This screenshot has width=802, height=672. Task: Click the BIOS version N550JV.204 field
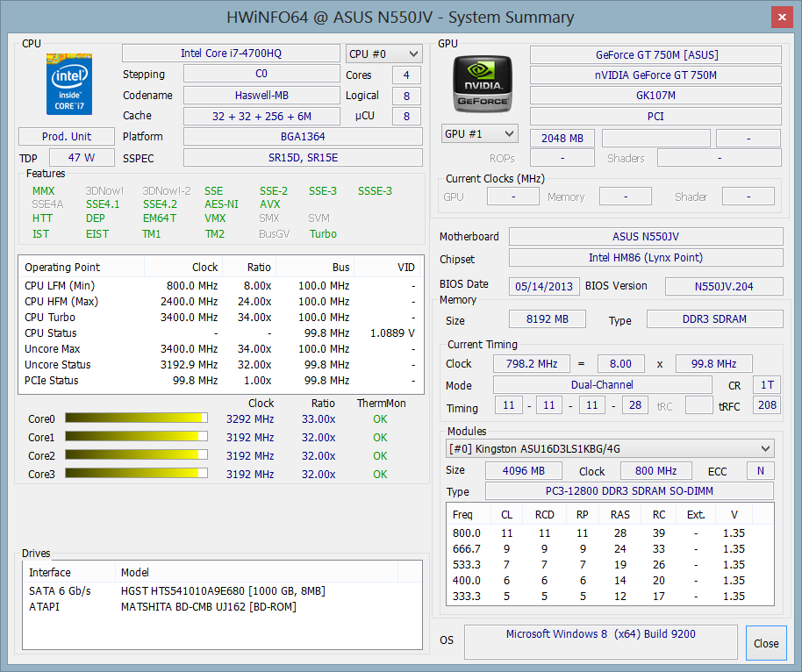pyautogui.click(x=724, y=286)
